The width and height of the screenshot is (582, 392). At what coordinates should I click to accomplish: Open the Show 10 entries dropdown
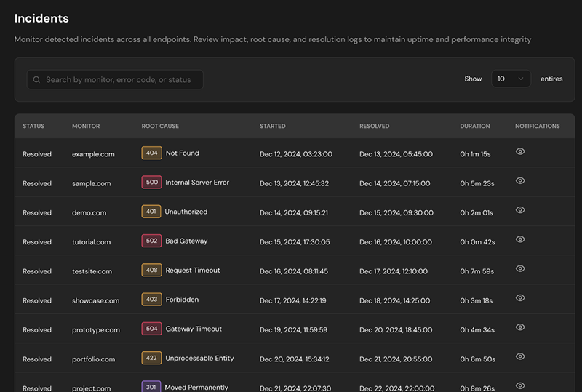(x=511, y=79)
